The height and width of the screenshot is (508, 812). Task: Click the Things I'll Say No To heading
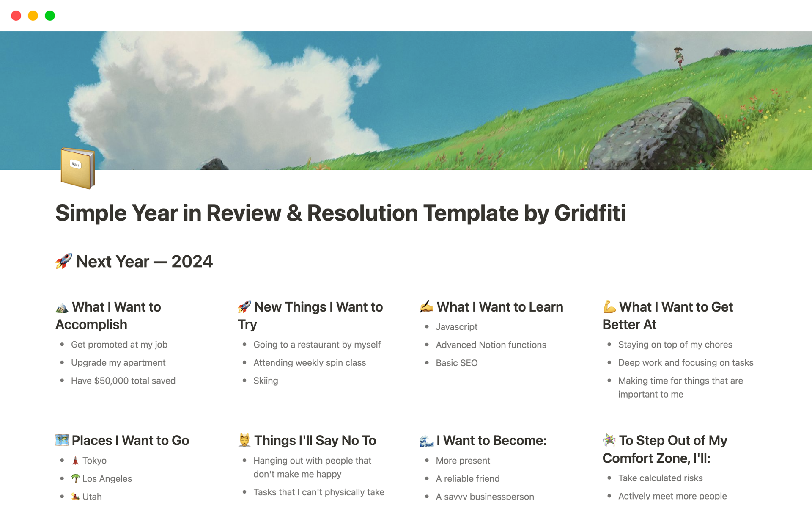315,441
